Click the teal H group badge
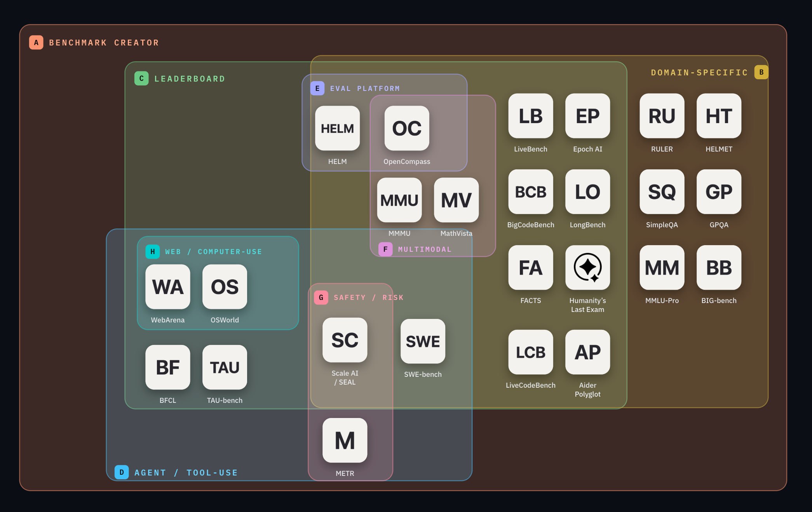This screenshot has width=812, height=512. (153, 251)
